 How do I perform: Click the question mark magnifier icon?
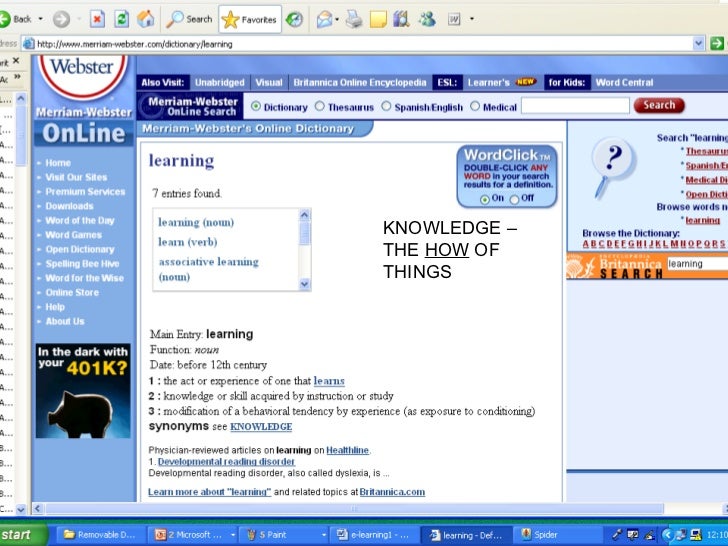612,168
